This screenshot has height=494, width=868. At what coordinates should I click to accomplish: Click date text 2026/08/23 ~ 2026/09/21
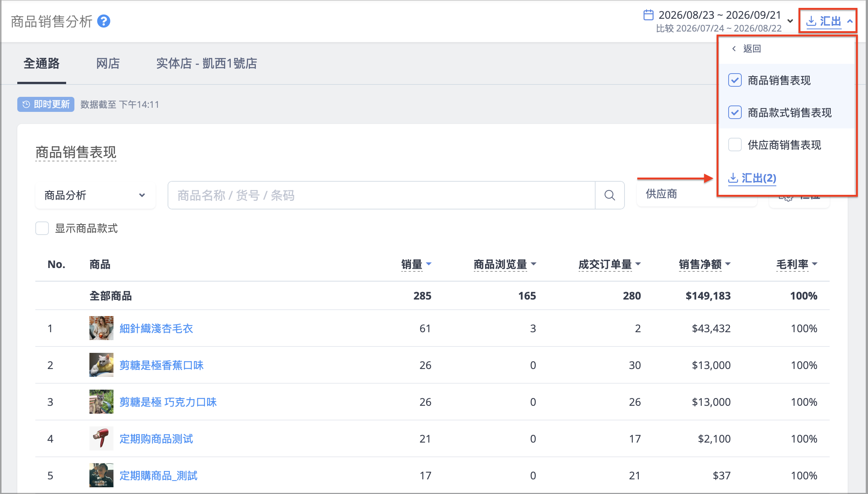point(720,15)
